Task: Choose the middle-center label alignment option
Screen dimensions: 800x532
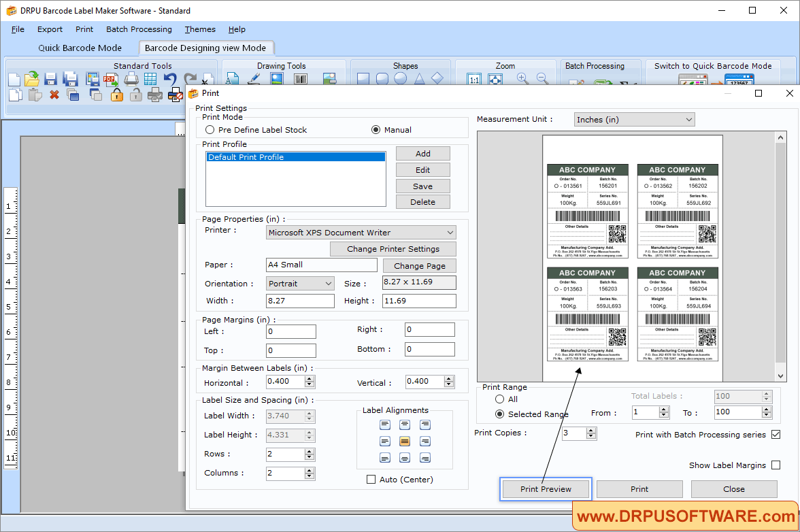Action: tap(405, 442)
